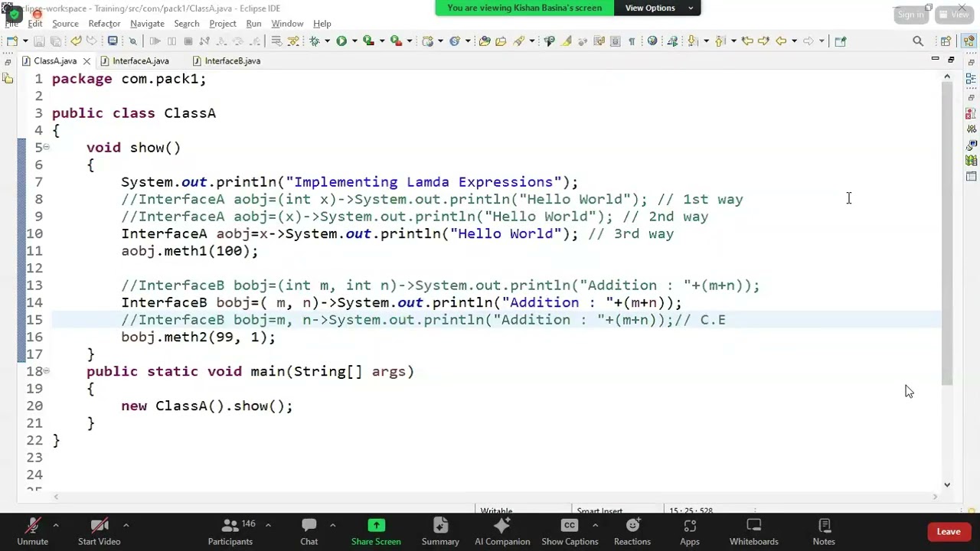Click Start Video in Zoom
The width and height of the screenshot is (980, 551).
pos(99,530)
